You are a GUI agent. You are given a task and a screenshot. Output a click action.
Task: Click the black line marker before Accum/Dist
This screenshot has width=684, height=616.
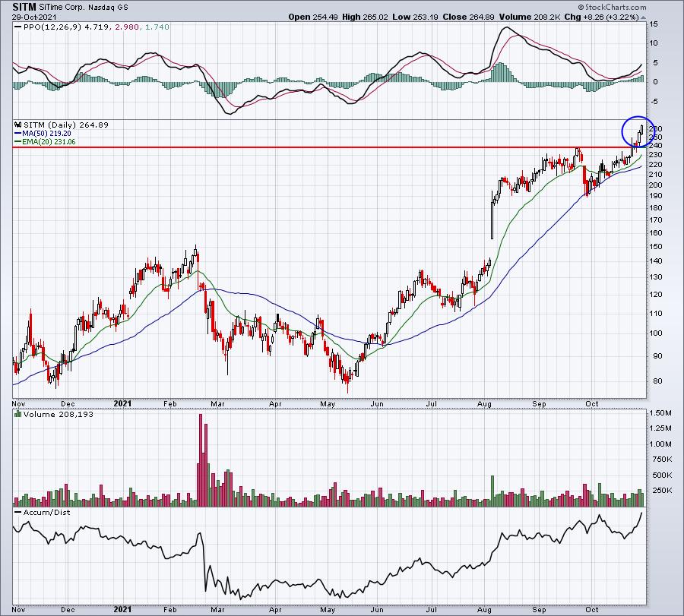pyautogui.click(x=18, y=512)
